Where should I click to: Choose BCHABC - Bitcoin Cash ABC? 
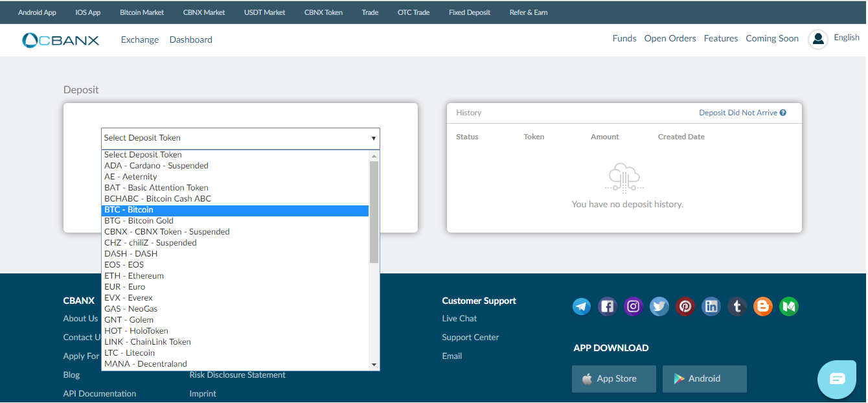click(x=235, y=199)
